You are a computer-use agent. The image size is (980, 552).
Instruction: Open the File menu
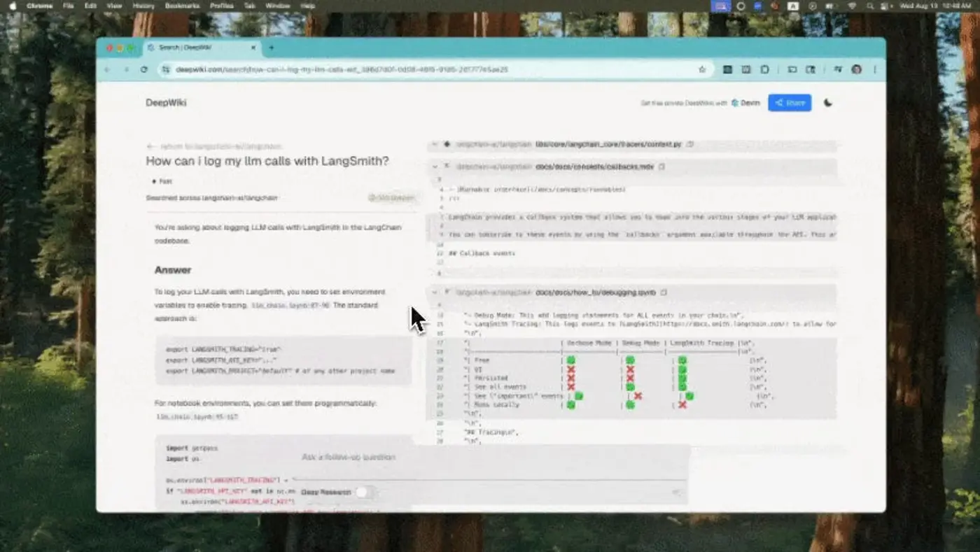click(68, 6)
